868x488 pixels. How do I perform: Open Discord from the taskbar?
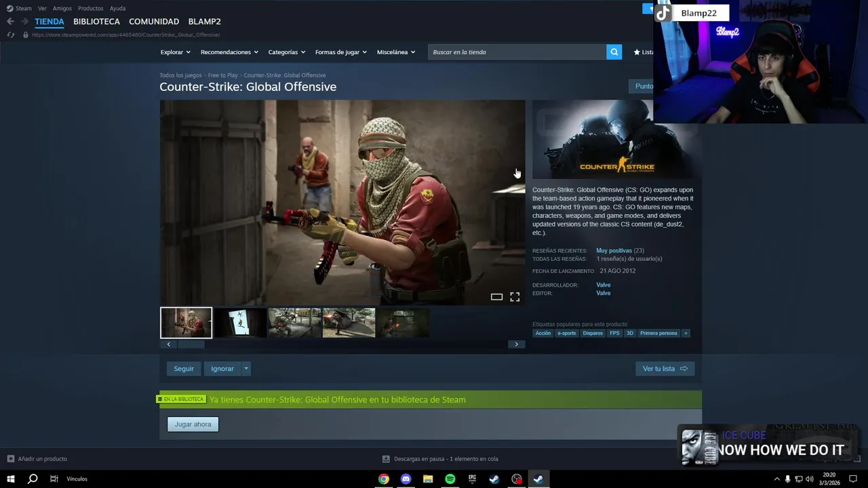click(406, 479)
